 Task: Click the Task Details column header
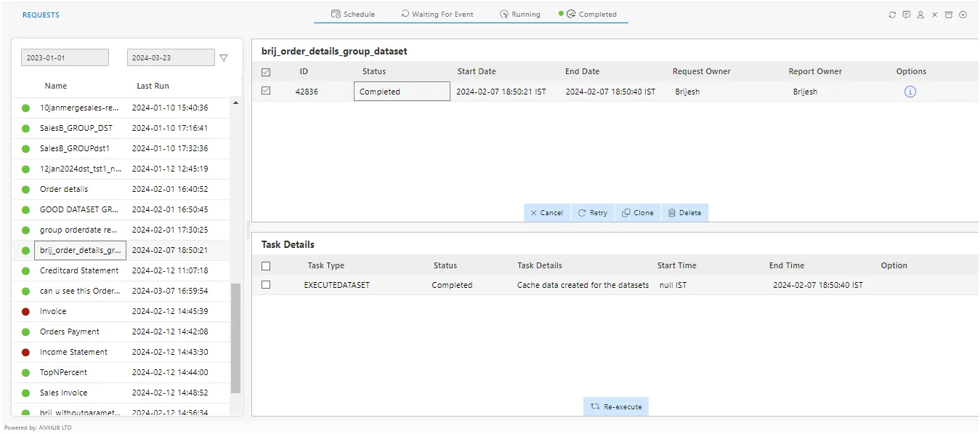[x=540, y=265]
